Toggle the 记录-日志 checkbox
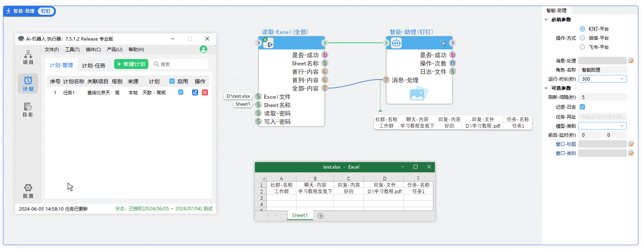 pos(582,107)
